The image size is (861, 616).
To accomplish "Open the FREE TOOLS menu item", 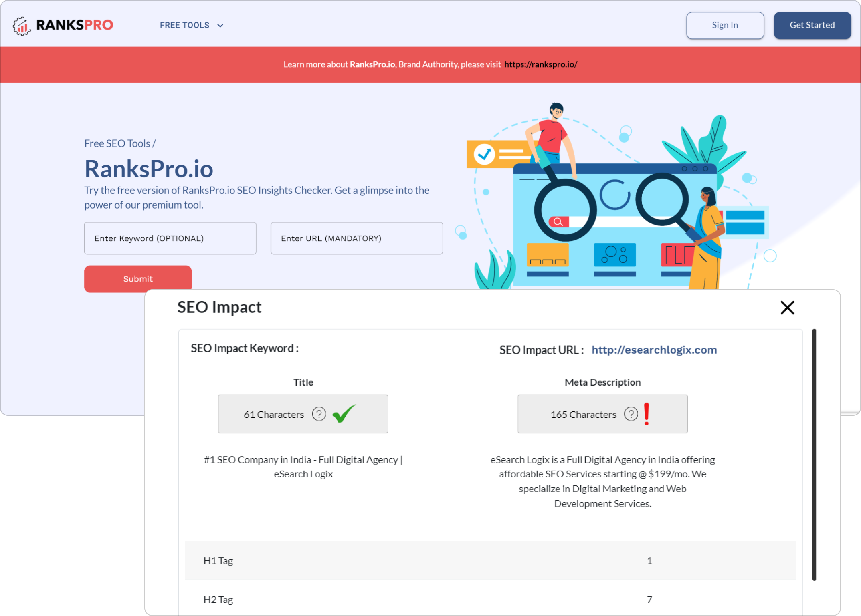I will tap(184, 25).
